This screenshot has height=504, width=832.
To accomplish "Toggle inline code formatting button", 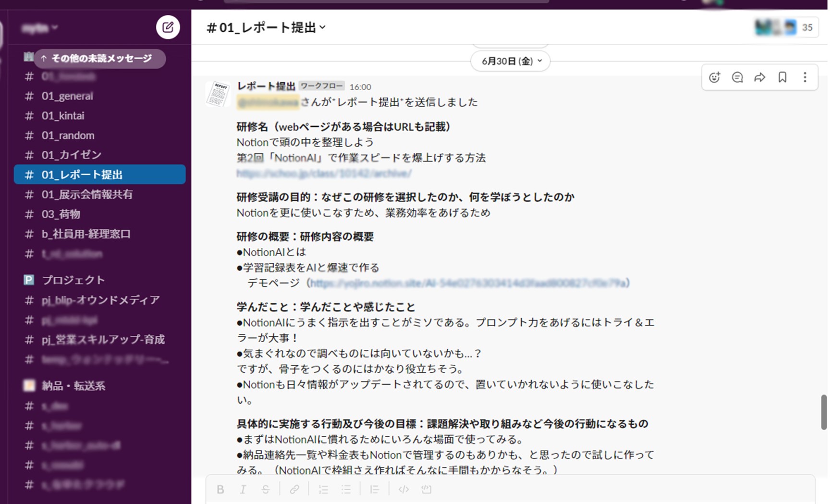I will click(404, 489).
